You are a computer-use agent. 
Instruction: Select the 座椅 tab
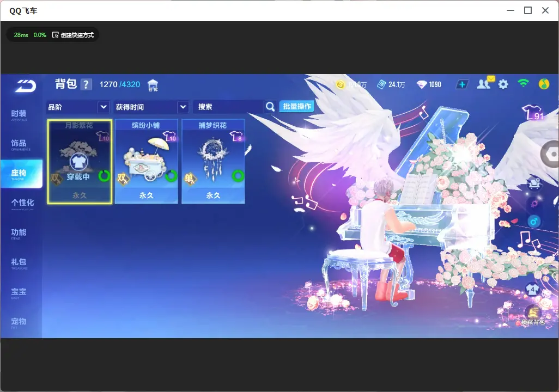[x=21, y=174]
